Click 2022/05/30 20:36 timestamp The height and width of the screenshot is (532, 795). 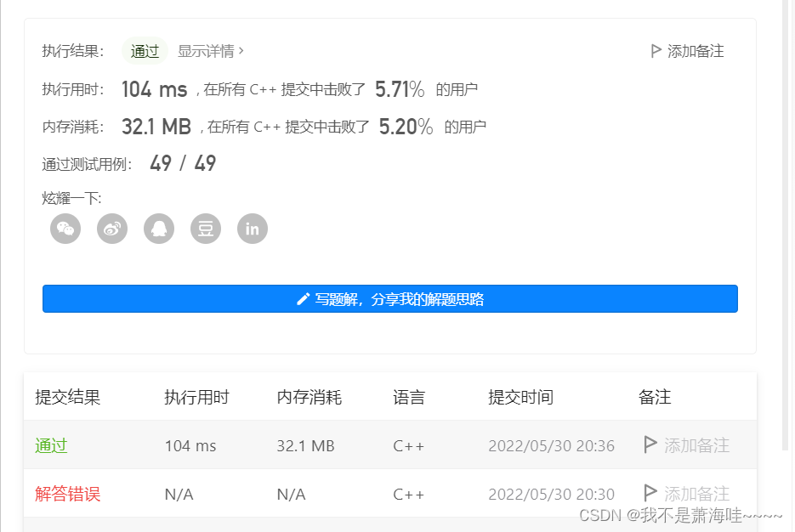pos(551,446)
